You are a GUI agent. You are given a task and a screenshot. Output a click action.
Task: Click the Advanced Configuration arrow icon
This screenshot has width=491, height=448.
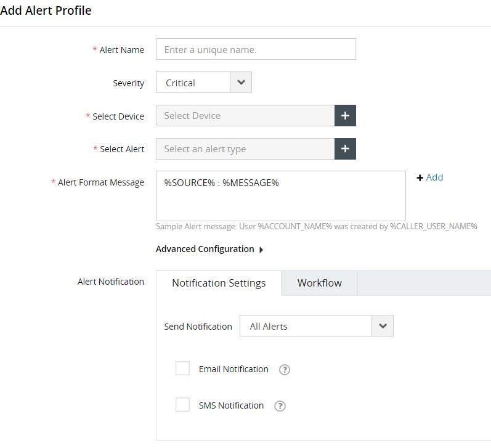[261, 250]
